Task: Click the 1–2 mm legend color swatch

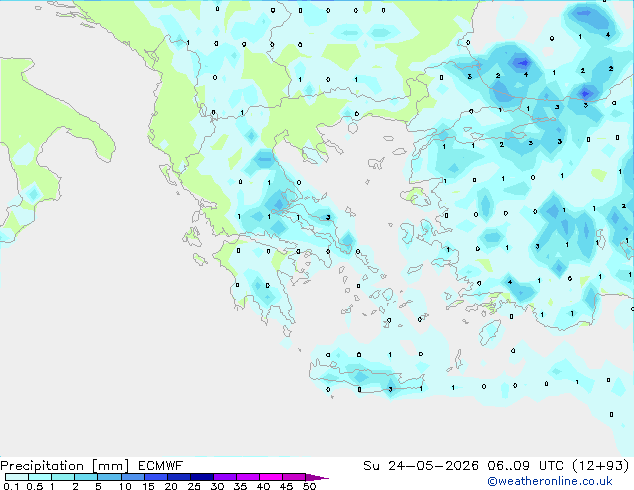Action: [x=63, y=477]
